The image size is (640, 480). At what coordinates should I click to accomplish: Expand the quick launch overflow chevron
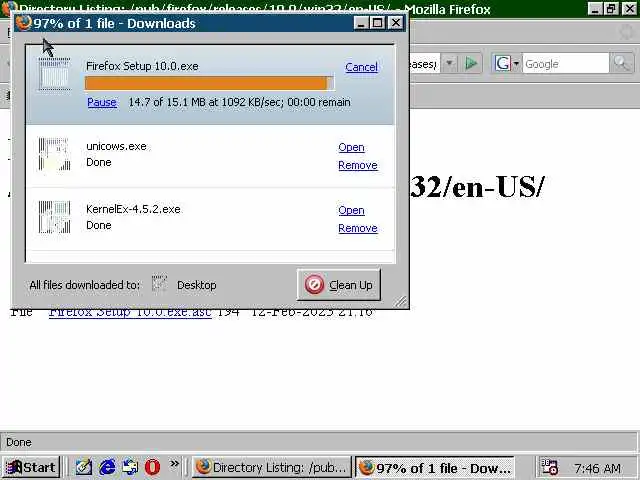tap(175, 463)
